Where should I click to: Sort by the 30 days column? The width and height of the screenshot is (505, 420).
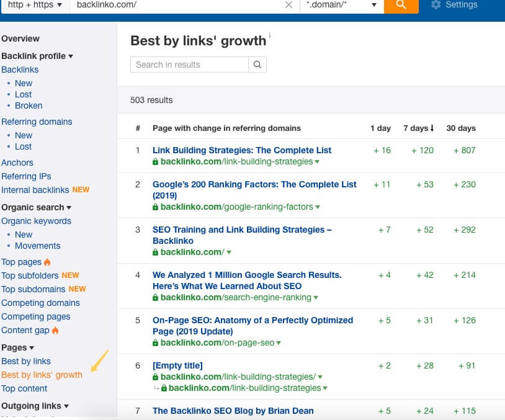tap(461, 128)
